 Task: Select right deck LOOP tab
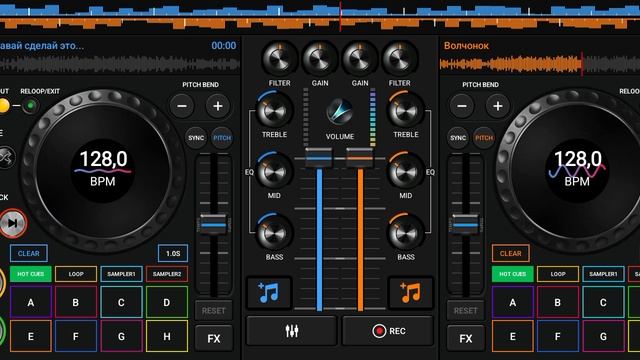(x=558, y=274)
